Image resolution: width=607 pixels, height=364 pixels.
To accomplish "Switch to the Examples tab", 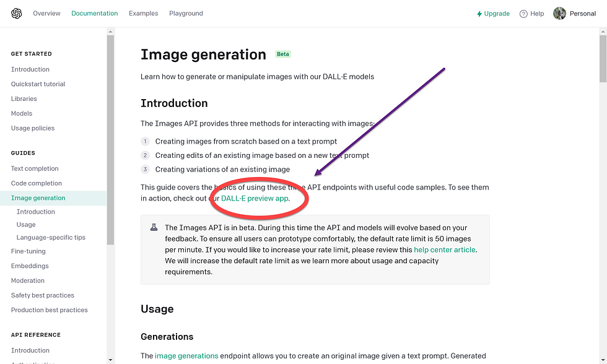I will pyautogui.click(x=143, y=14).
